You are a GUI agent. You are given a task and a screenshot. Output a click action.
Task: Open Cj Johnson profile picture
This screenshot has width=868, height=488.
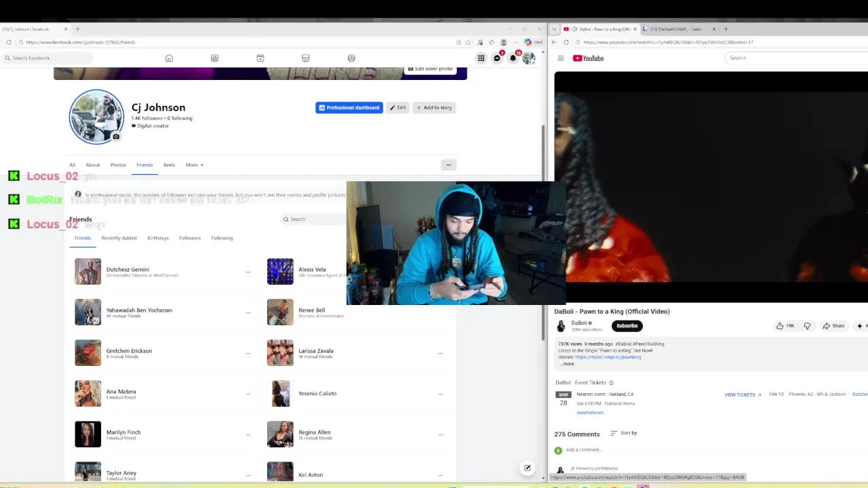pos(96,117)
